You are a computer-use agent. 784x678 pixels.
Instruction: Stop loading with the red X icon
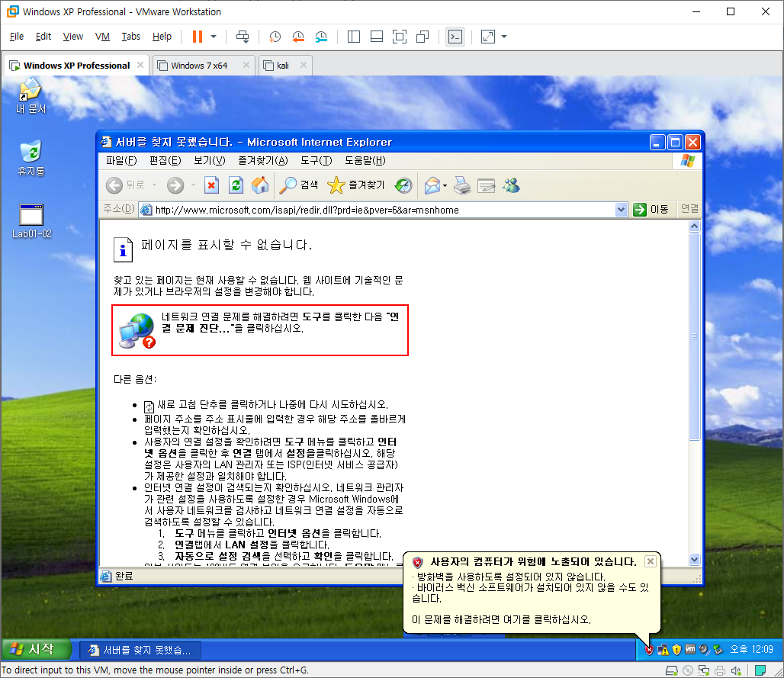(x=211, y=185)
